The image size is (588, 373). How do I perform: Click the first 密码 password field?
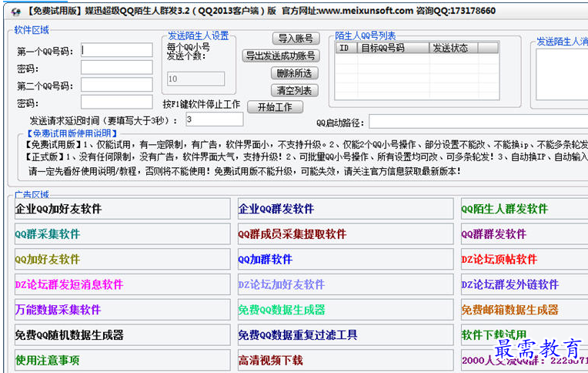coord(117,67)
